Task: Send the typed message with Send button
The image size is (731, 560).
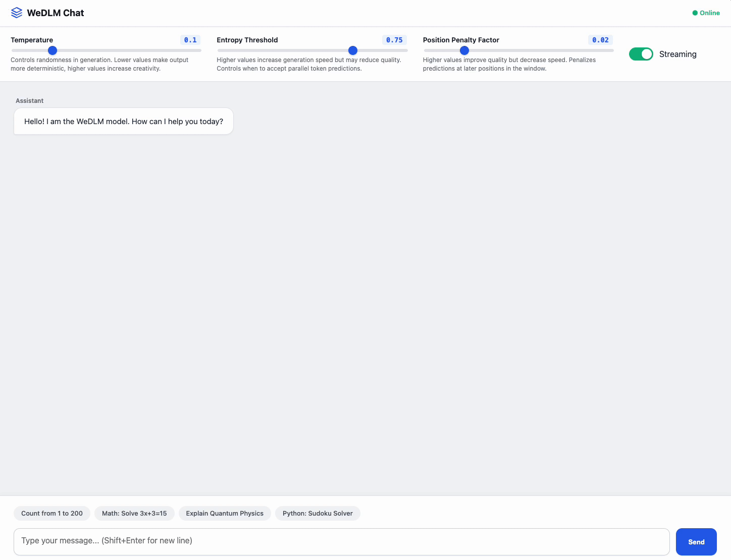Action: 696,542
